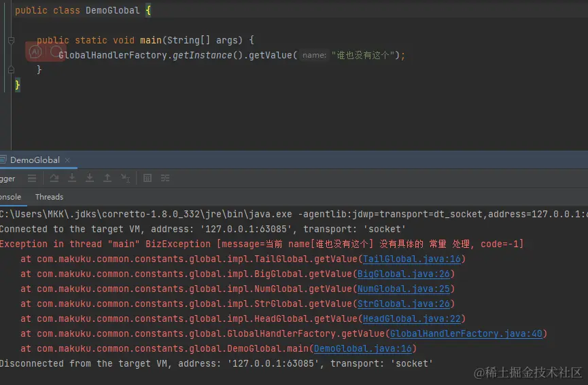Click the "Disconnected from the target VM" console line
This screenshot has width=588, height=385.
click(216, 363)
